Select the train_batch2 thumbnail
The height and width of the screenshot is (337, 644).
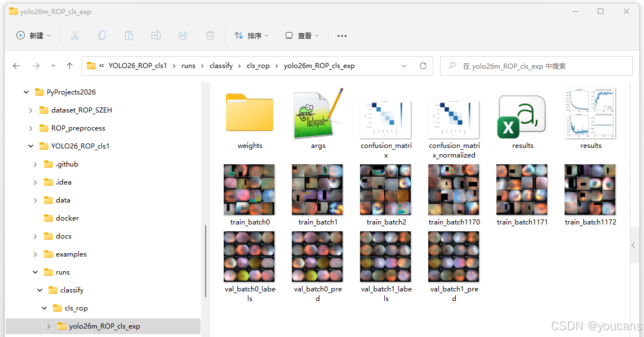[385, 190]
